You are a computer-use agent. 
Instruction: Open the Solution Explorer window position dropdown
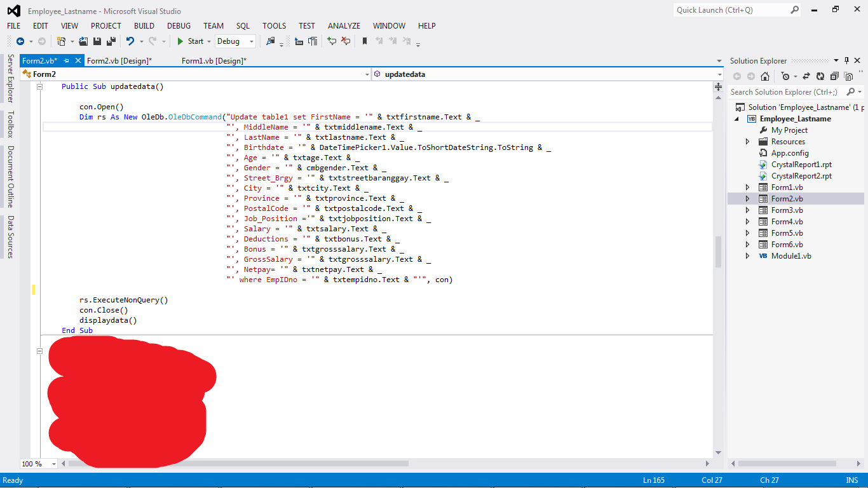836,60
